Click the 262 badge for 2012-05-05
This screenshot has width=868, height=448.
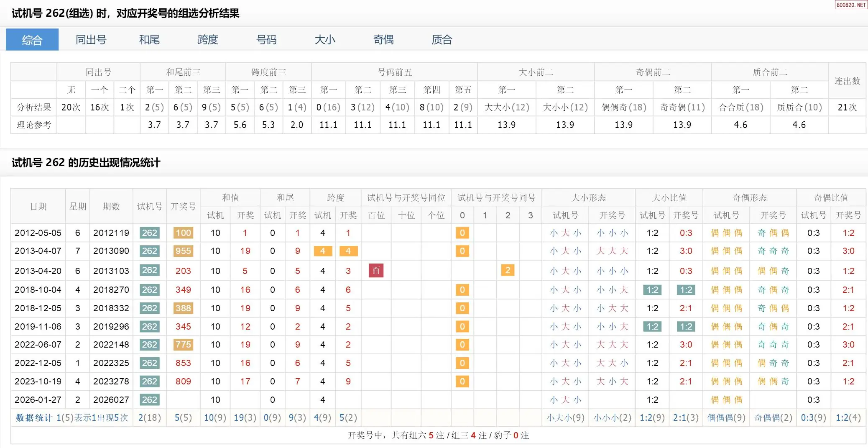(x=149, y=233)
